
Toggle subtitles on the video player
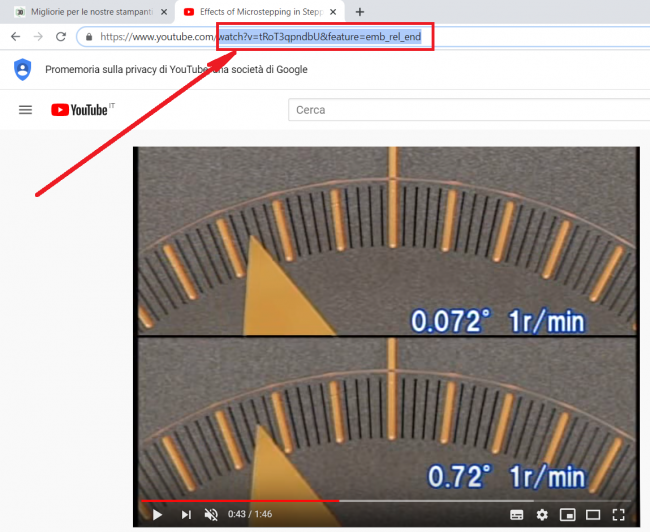coord(517,514)
